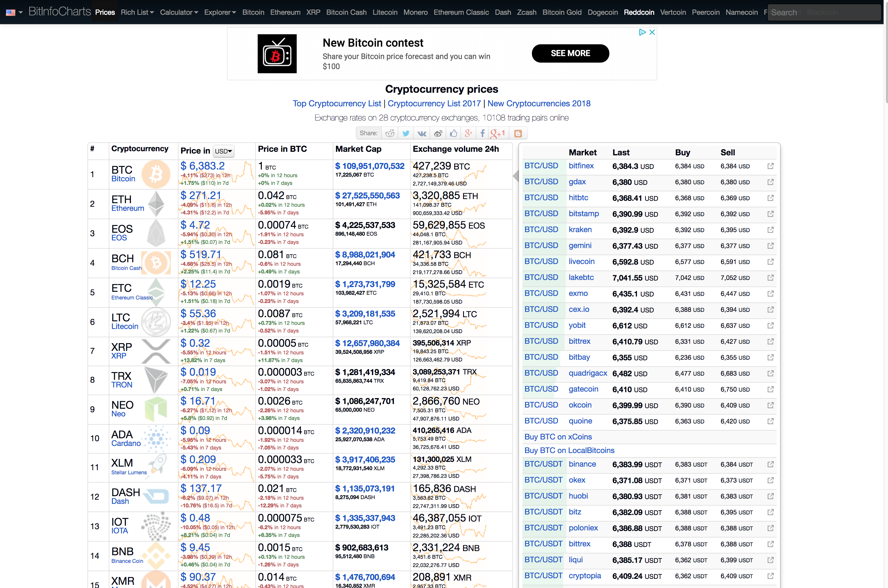The height and width of the screenshot is (588, 888).
Task: Share the page on VK
Action: 422,133
